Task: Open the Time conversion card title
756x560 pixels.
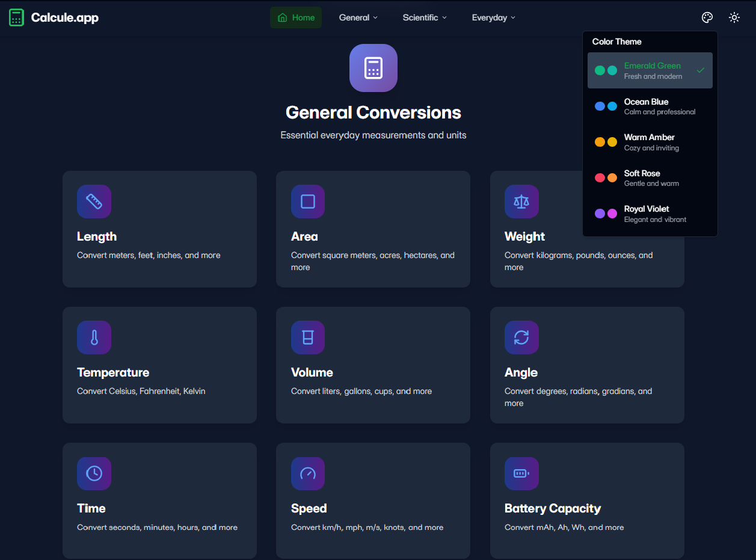Action: coord(91,508)
